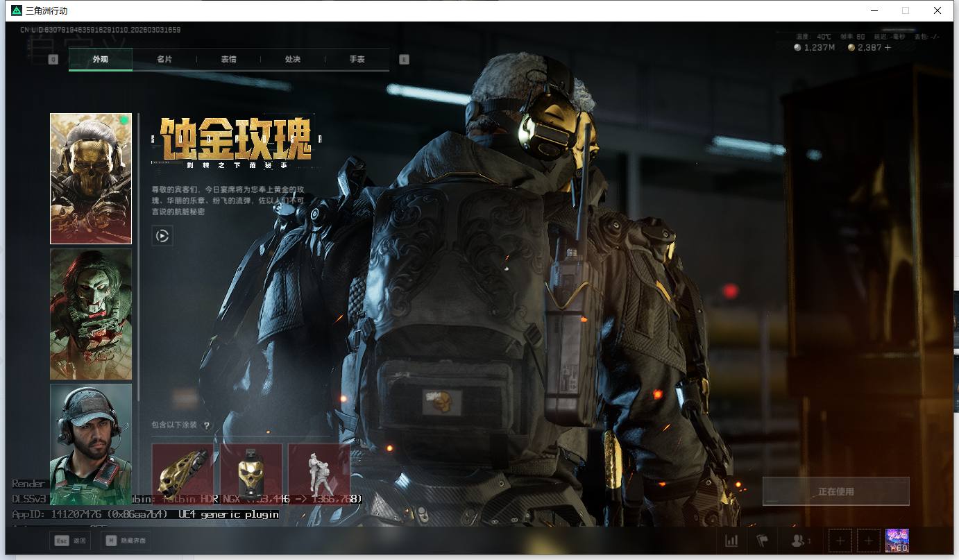
Task: Maximize the 三角洲行动 window
Action: point(906,10)
